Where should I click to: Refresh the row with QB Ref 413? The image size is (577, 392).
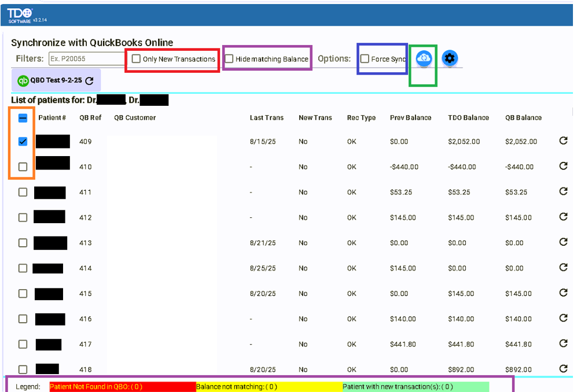(563, 242)
